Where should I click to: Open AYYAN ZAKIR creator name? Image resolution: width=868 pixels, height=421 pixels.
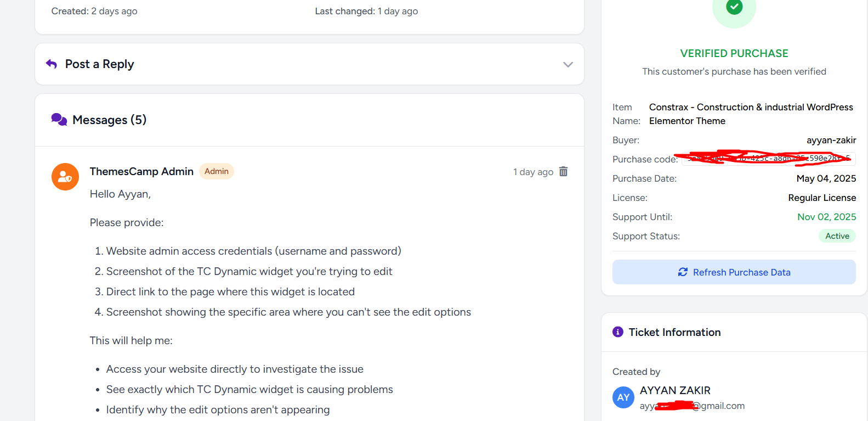tap(675, 390)
